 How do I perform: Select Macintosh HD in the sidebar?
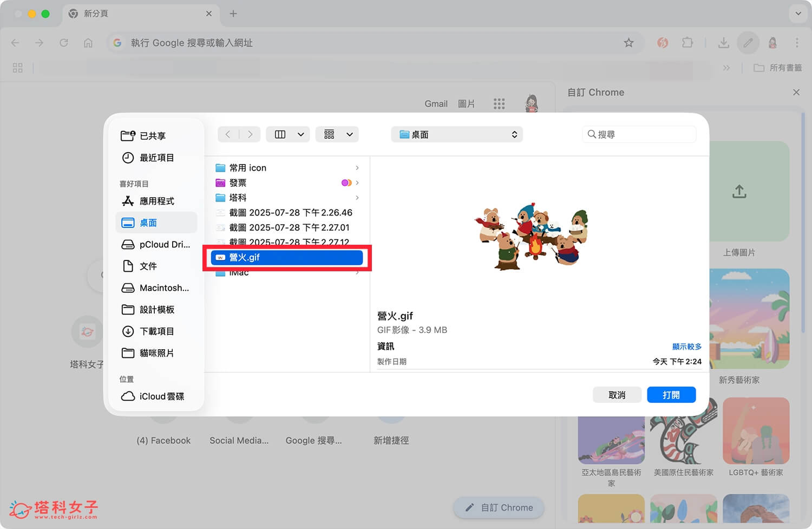(x=156, y=288)
